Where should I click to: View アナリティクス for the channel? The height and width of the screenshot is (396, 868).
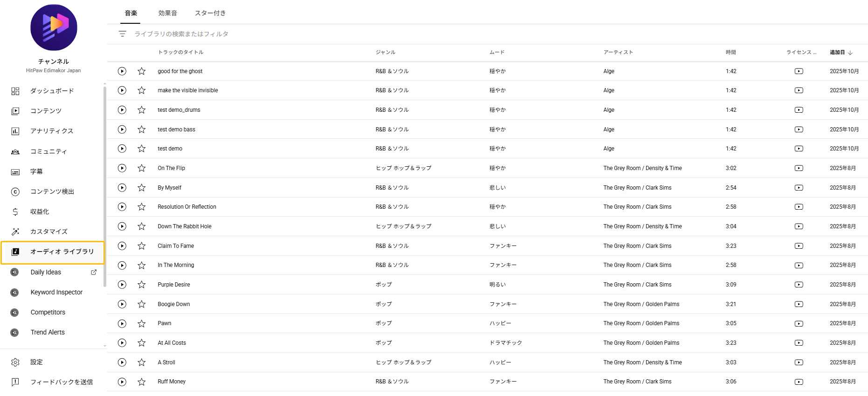click(x=51, y=131)
